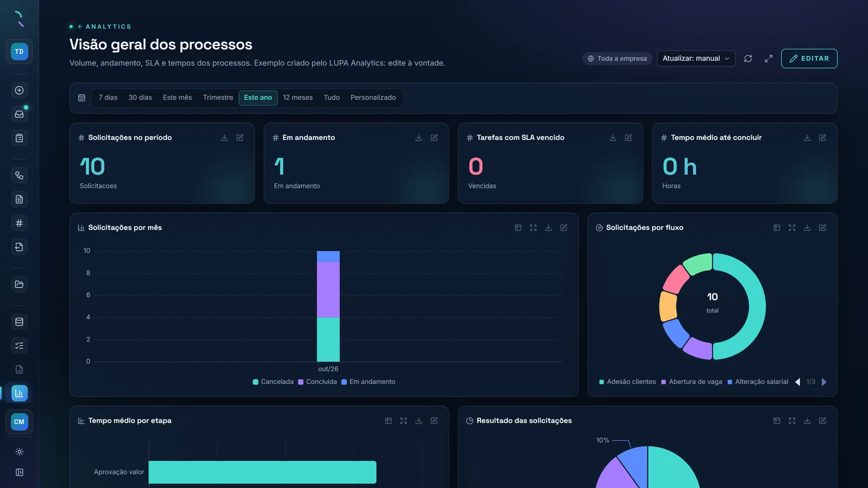The image size is (868, 488).
Task: Open the inbox icon in sidebar
Action: point(19,114)
